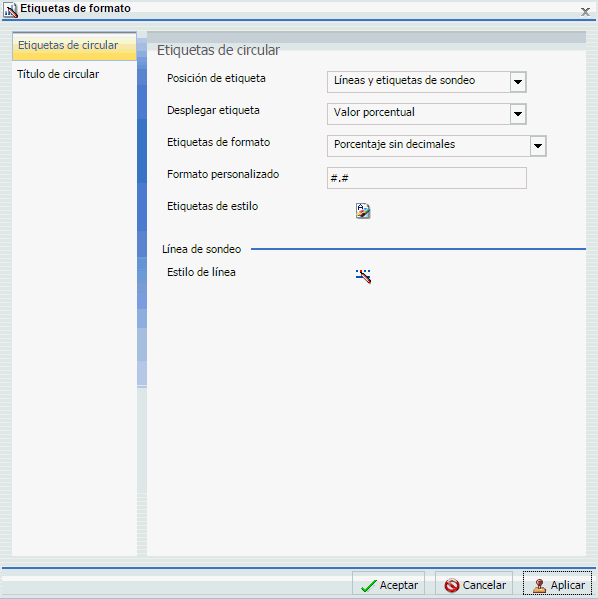Viewport: 598px width, 599px height.
Task: Click the Aplicar stamp button
Action: [x=557, y=584]
